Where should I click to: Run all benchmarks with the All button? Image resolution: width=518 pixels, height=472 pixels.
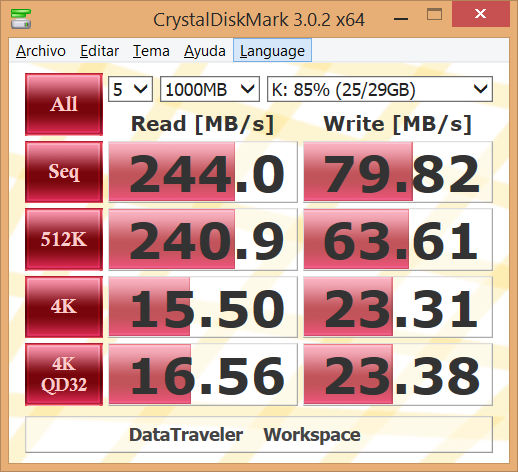click(x=64, y=104)
